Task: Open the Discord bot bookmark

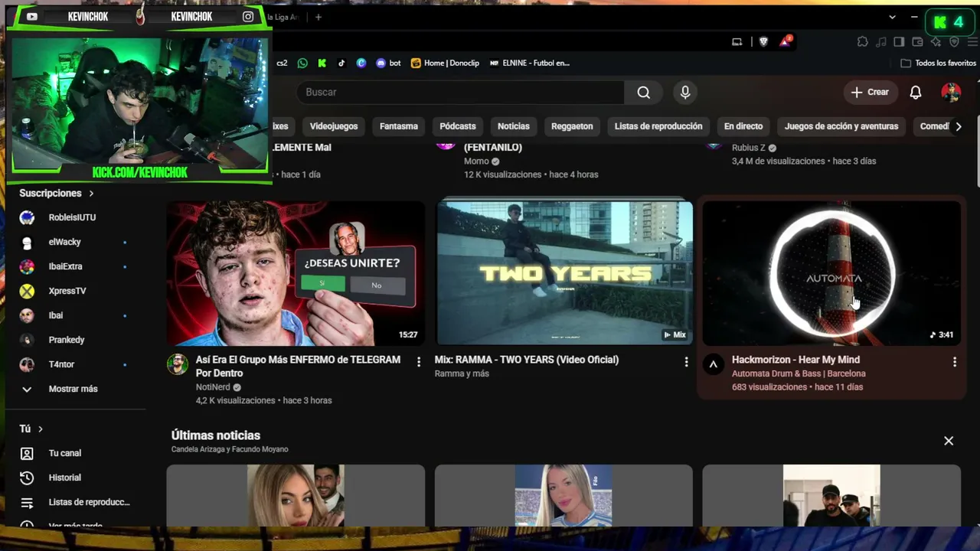Action: [x=388, y=63]
